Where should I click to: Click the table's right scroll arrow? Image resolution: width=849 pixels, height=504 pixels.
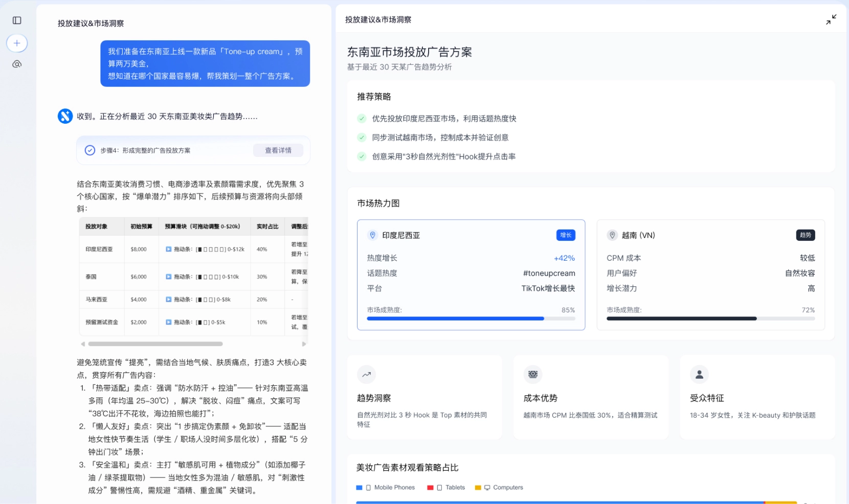[304, 344]
